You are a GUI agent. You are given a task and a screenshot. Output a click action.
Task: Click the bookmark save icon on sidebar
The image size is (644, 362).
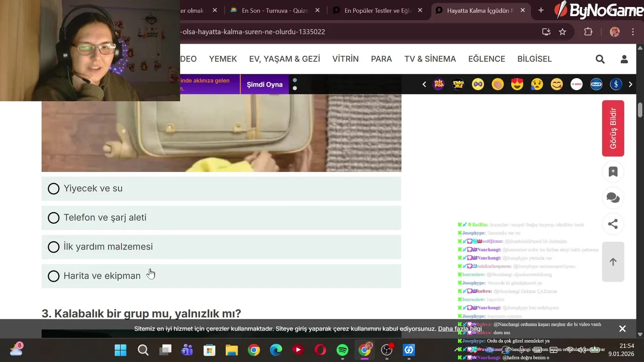pyautogui.click(x=613, y=172)
